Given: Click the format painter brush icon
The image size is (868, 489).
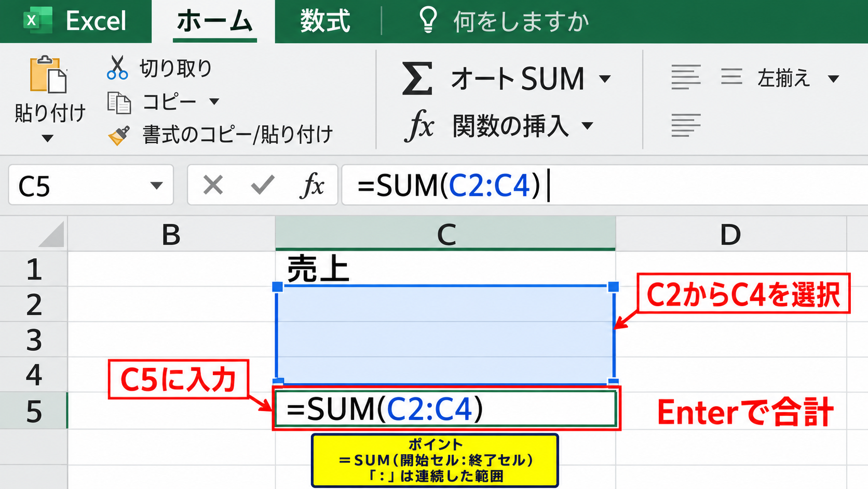Looking at the screenshot, I should [119, 135].
